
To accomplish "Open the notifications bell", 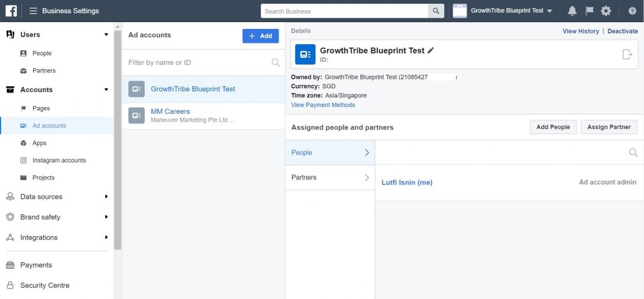I will coord(572,11).
